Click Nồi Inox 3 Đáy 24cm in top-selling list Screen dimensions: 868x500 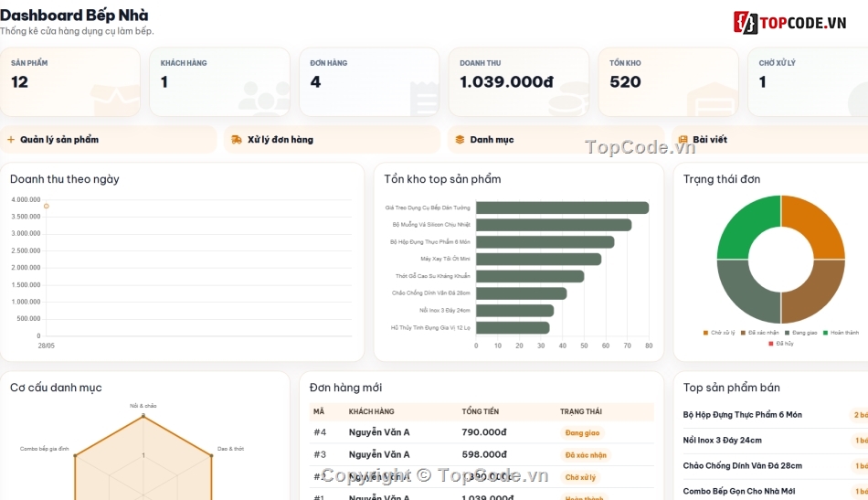723,441
